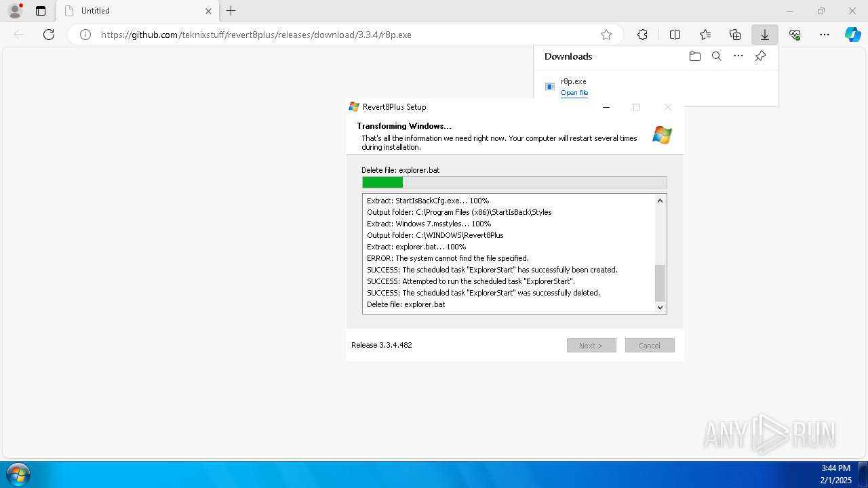Toggle split screen view
Screen dimensions: 868x488
pyautogui.click(x=675, y=35)
